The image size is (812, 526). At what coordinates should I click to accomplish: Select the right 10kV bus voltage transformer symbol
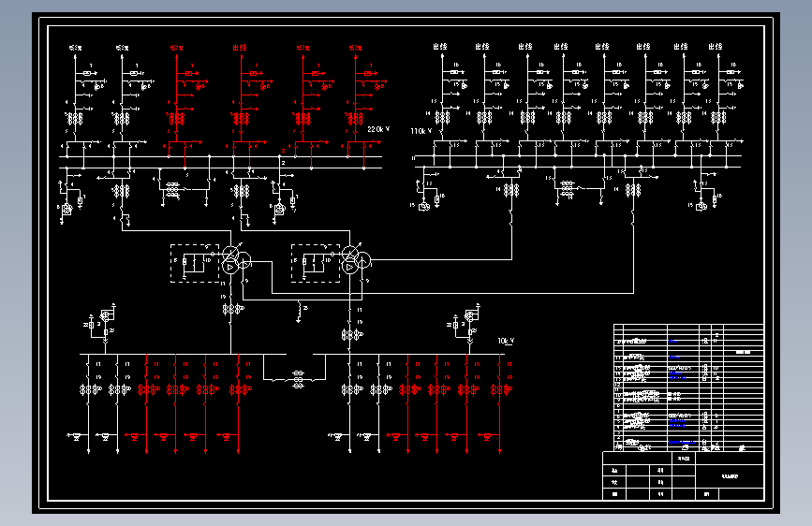point(471,314)
